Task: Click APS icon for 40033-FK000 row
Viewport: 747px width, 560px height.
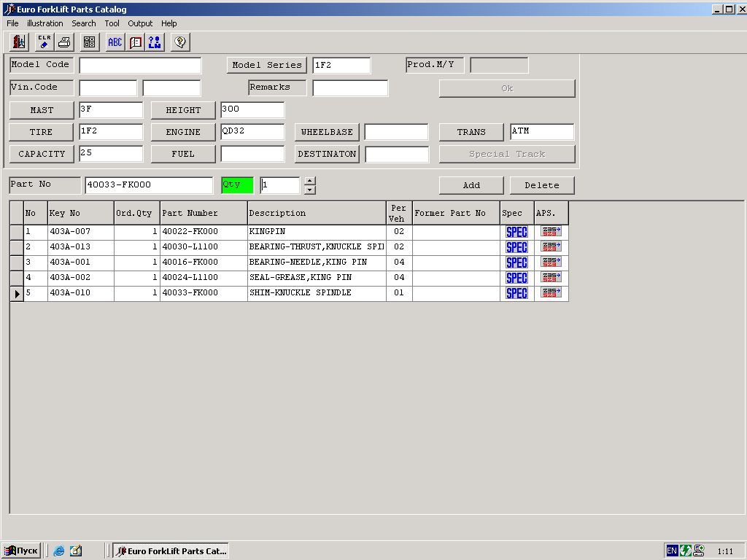Action: point(551,292)
